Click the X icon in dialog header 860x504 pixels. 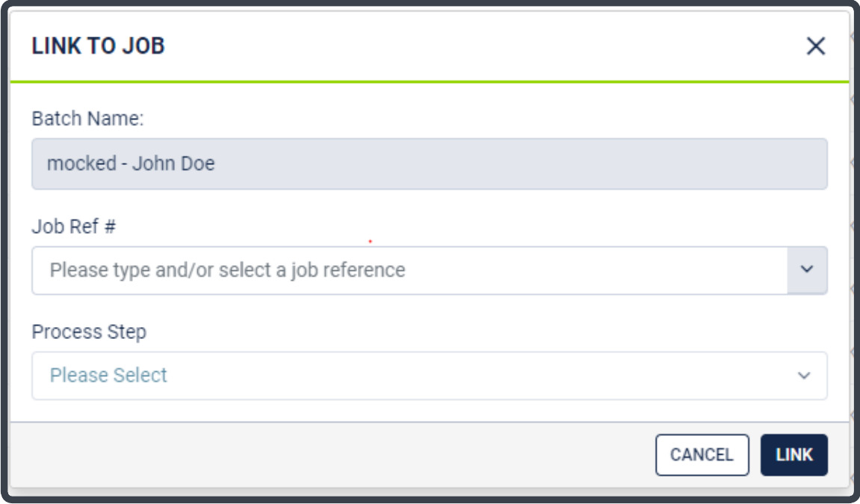pyautogui.click(x=816, y=46)
